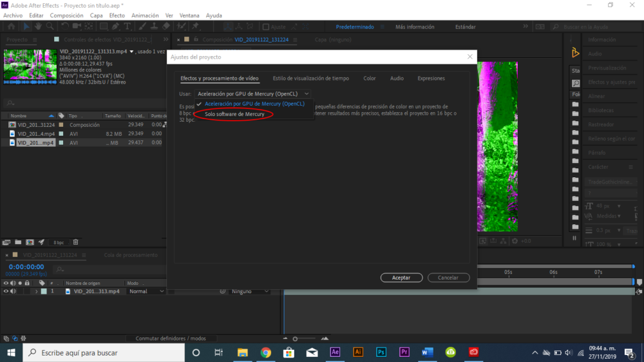The width and height of the screenshot is (644, 362).
Task: Expand layer 1 properties arrow
Action: point(36,292)
